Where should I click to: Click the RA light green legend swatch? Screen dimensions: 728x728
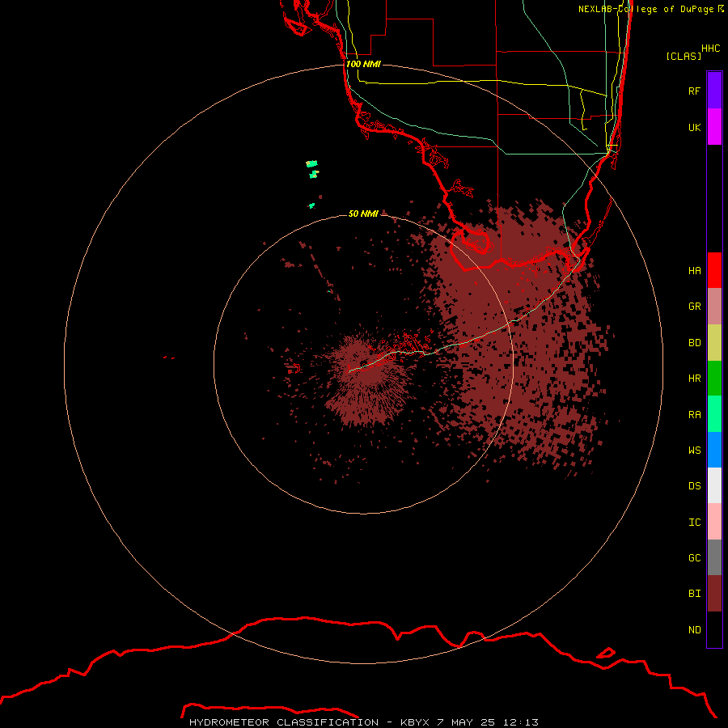[x=714, y=414]
